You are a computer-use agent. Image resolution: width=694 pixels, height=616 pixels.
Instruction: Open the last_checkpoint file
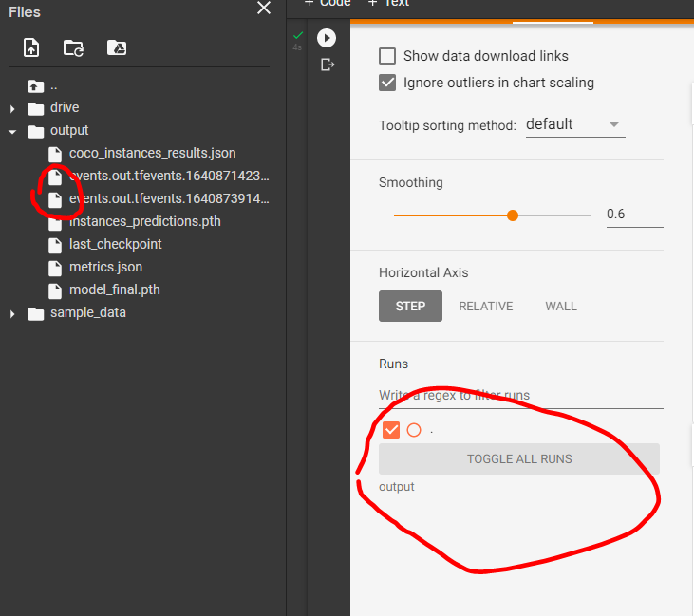[116, 244]
